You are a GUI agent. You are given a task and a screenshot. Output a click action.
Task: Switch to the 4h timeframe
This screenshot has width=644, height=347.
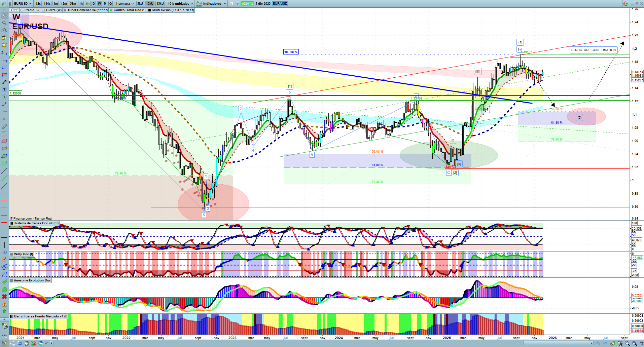pyautogui.click(x=88, y=4)
